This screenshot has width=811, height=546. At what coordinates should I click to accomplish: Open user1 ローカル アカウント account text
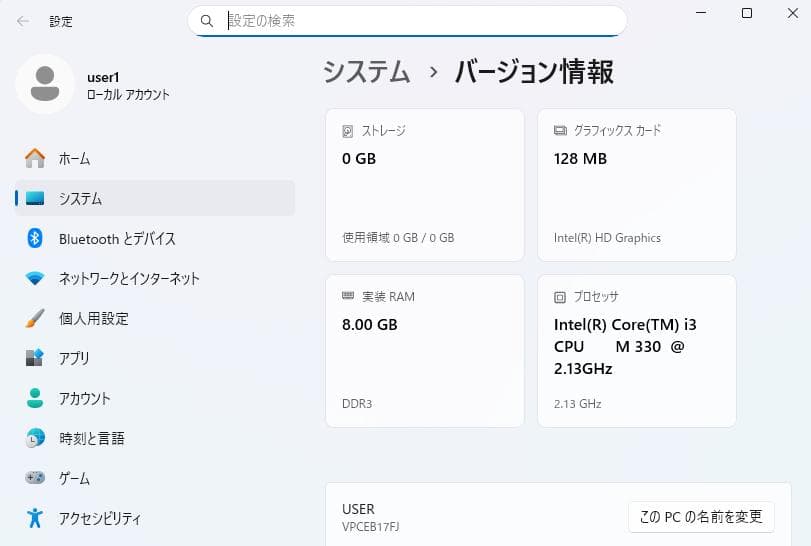click(x=128, y=86)
